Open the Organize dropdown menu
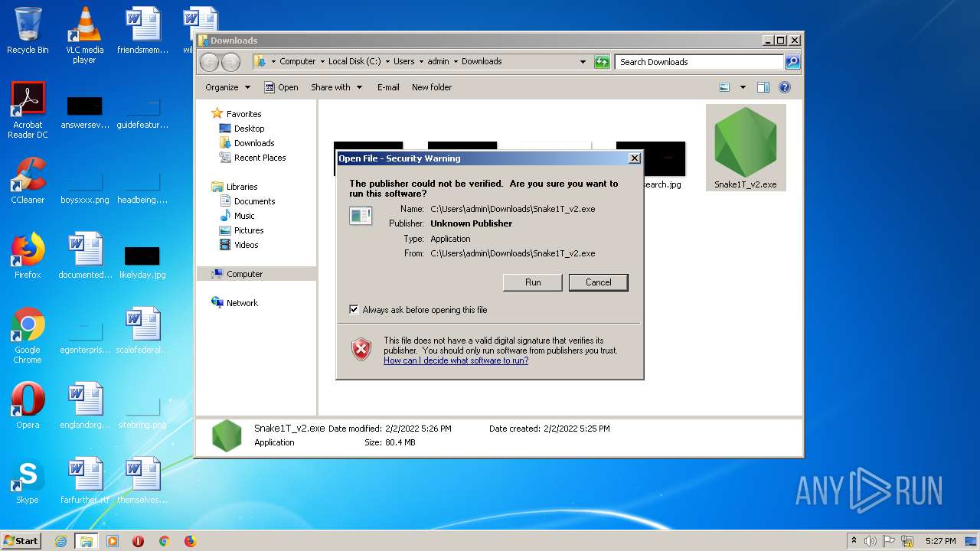The height and width of the screenshot is (551, 980). coord(228,87)
